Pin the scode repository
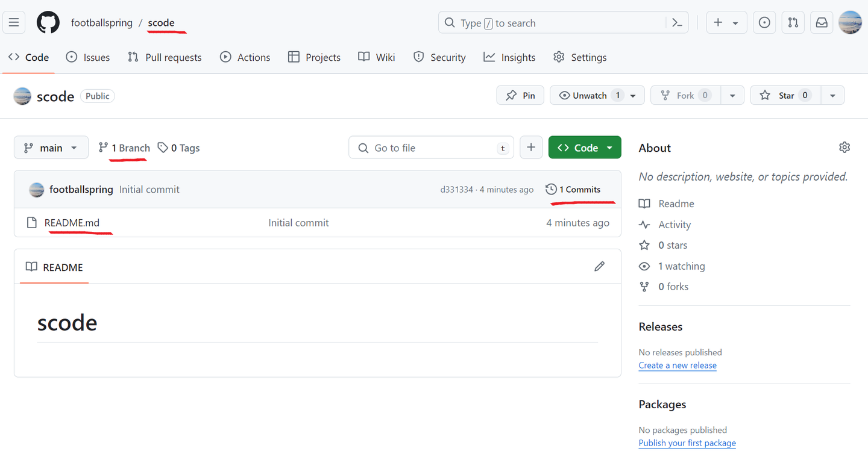868x454 pixels. pyautogui.click(x=520, y=95)
